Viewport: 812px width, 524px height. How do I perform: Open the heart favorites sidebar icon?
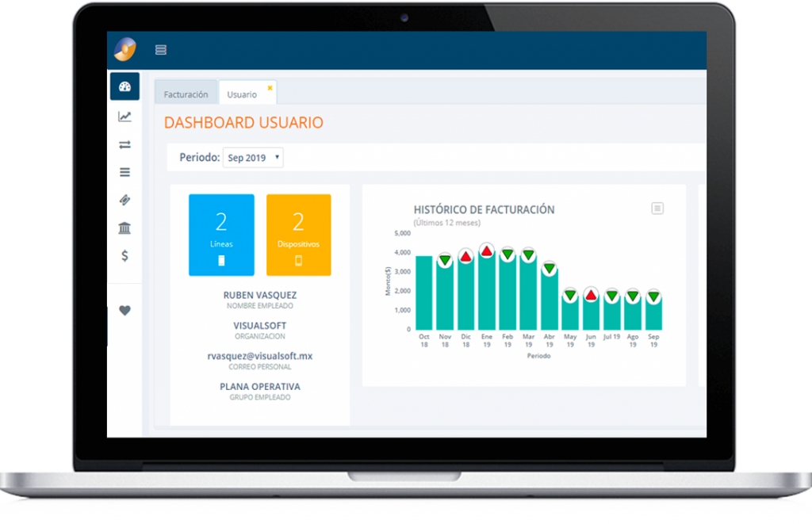click(x=124, y=310)
